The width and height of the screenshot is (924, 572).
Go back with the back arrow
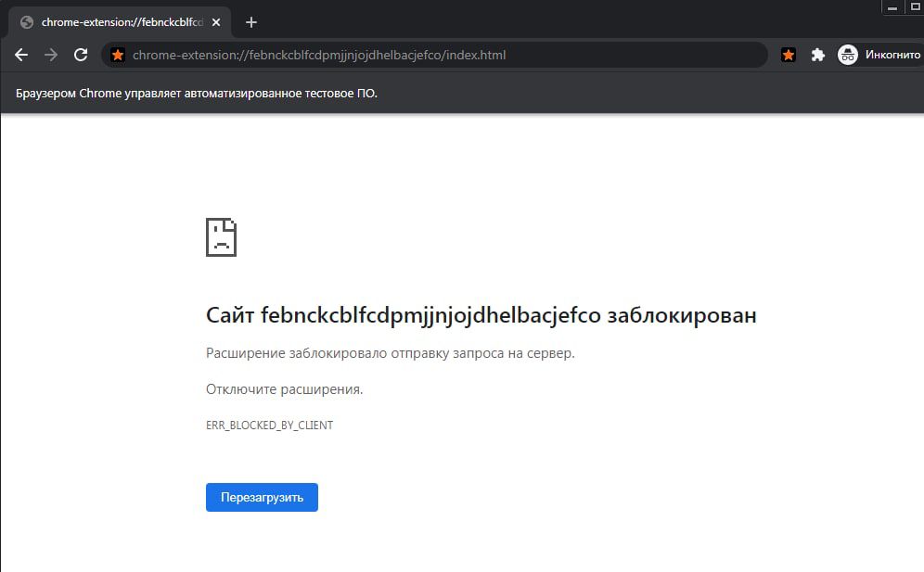point(21,55)
